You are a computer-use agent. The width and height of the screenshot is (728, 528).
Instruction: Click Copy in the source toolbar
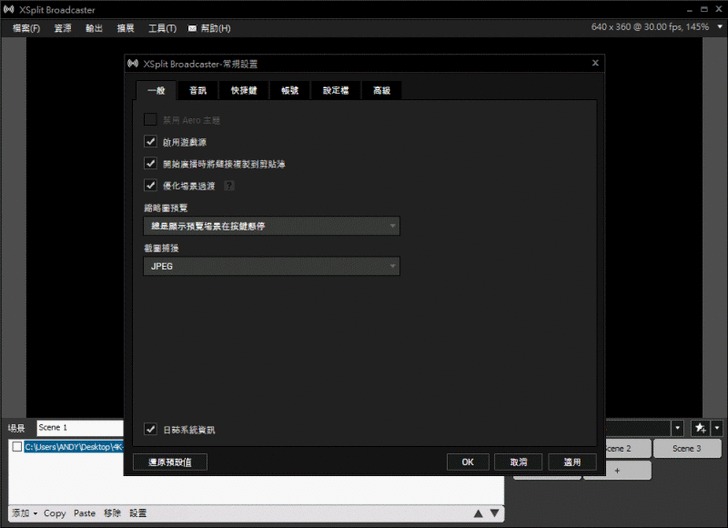55,513
